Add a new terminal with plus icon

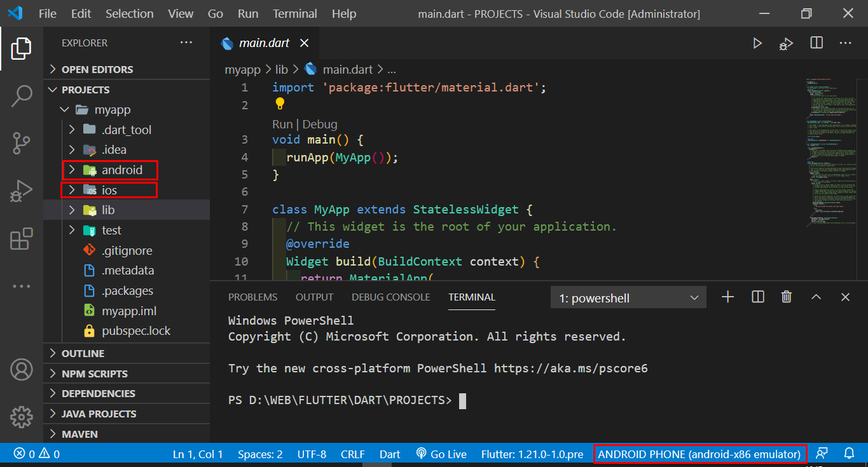[728, 297]
